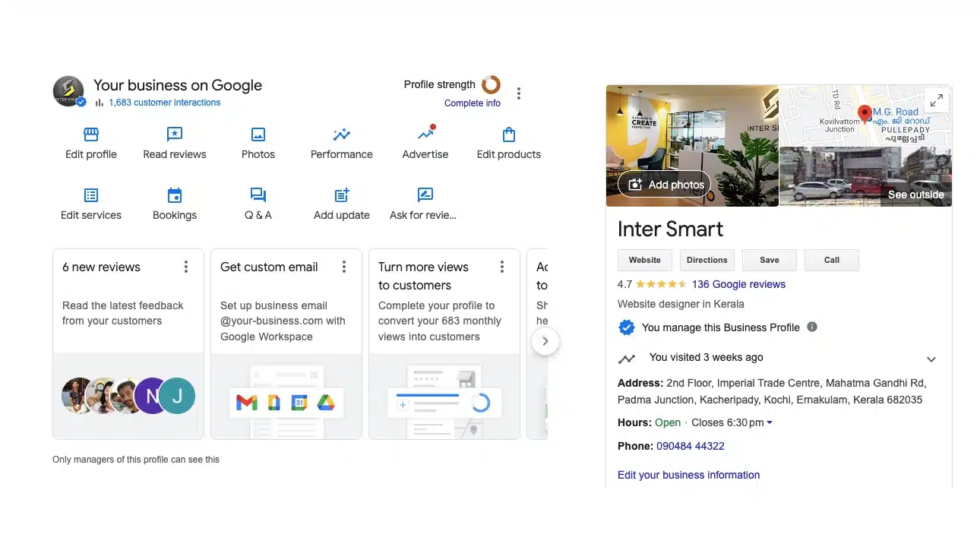Open the 6 new reviews card
Image resolution: width=980 pixels, height=547 pixels.
click(128, 344)
